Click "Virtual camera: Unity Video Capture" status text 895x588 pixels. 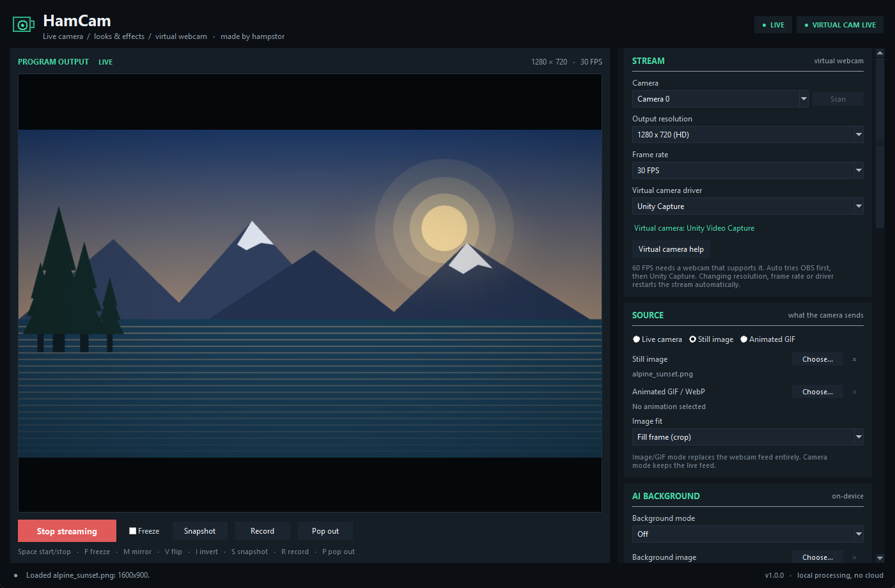[x=694, y=228]
